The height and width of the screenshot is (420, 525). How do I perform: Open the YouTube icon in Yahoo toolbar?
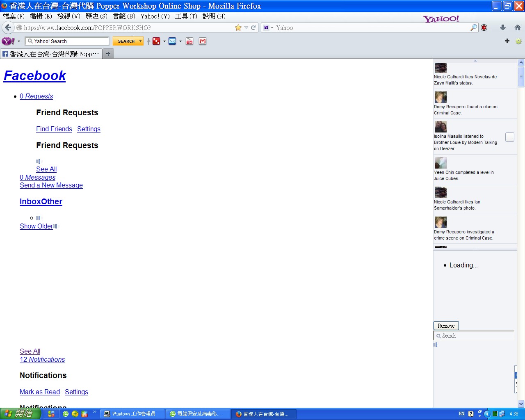[189, 41]
